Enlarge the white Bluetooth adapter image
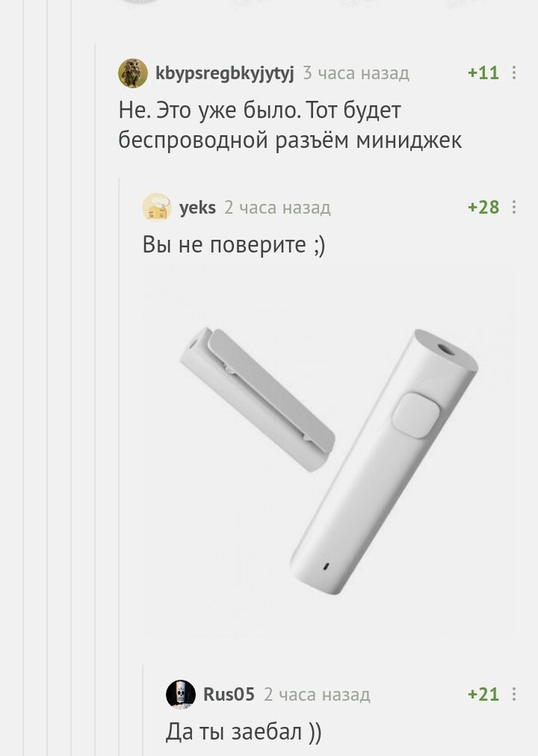 pyautogui.click(x=328, y=451)
